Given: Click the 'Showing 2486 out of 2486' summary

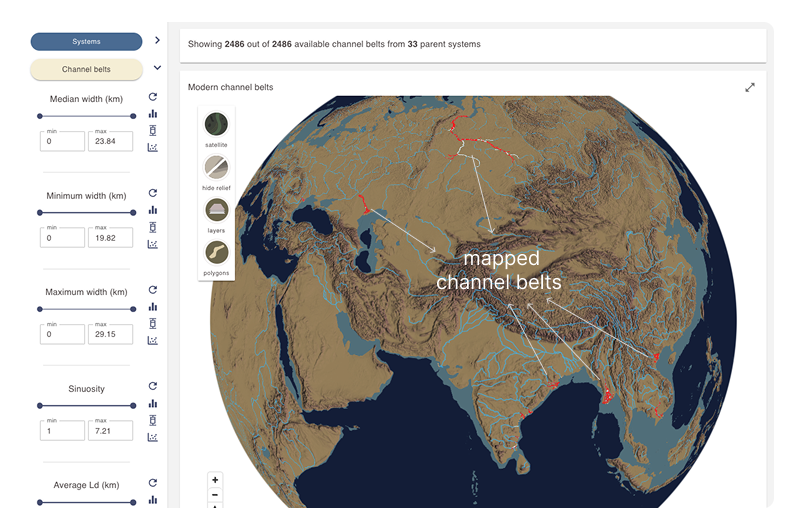Looking at the screenshot, I should click(x=334, y=44).
